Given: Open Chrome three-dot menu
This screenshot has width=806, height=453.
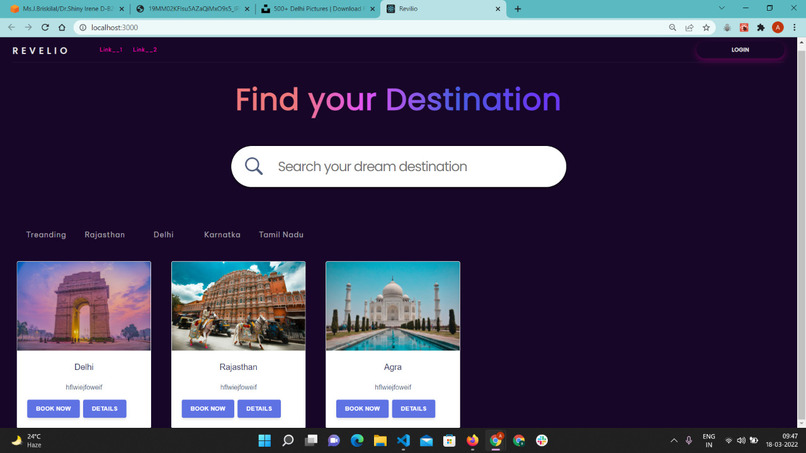Looking at the screenshot, I should [x=794, y=27].
